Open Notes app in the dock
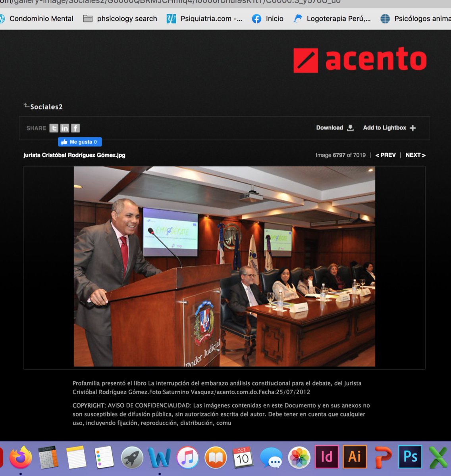This screenshot has height=476, width=451. [x=76, y=458]
